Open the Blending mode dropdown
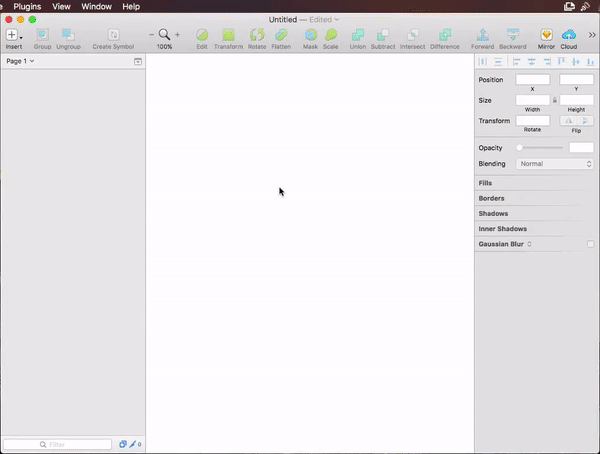 [555, 164]
